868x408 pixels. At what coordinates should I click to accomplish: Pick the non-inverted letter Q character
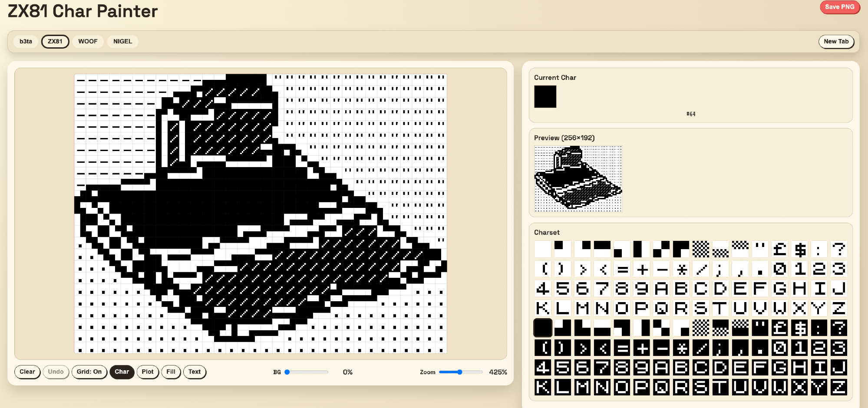coord(661,309)
